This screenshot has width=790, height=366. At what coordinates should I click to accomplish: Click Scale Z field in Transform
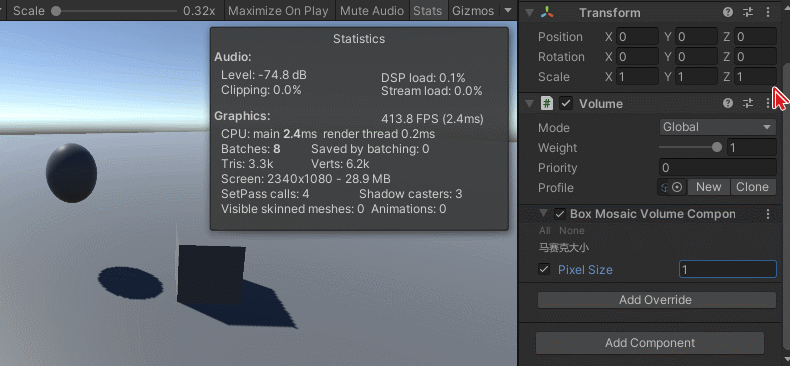tap(755, 77)
